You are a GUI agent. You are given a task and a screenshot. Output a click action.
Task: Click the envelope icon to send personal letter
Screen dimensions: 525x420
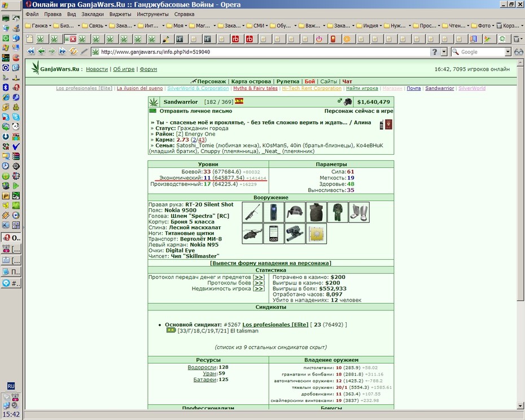pos(152,111)
